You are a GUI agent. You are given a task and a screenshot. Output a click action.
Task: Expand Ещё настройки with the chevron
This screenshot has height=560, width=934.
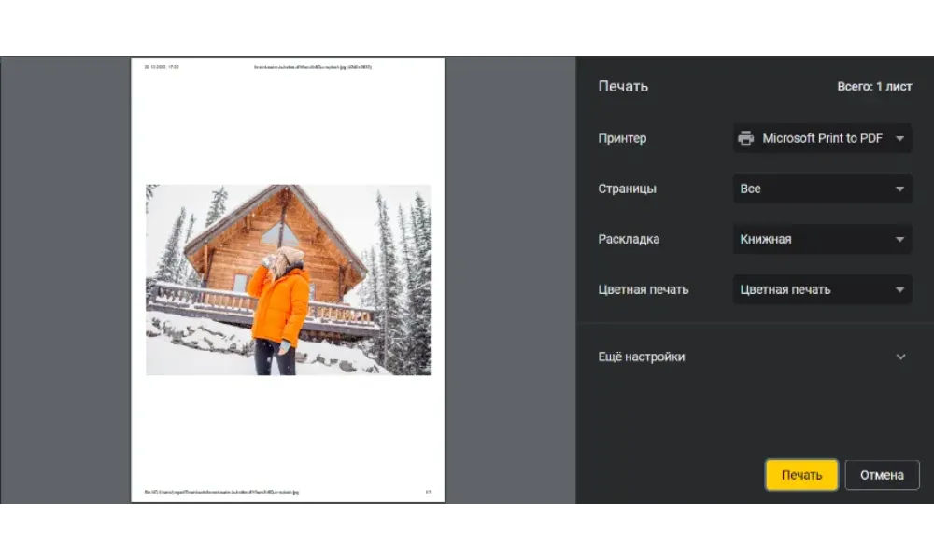pyautogui.click(x=900, y=357)
